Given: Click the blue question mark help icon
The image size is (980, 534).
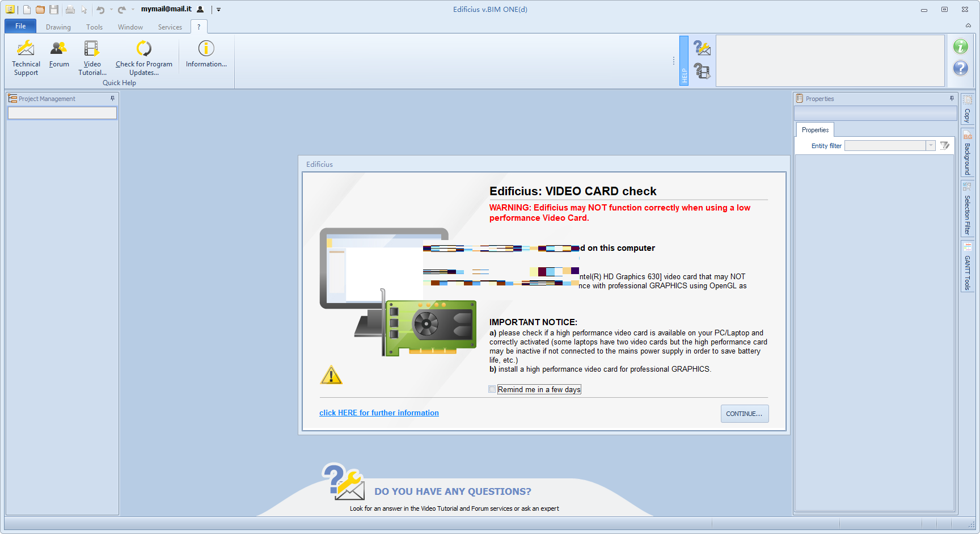Looking at the screenshot, I should [961, 68].
